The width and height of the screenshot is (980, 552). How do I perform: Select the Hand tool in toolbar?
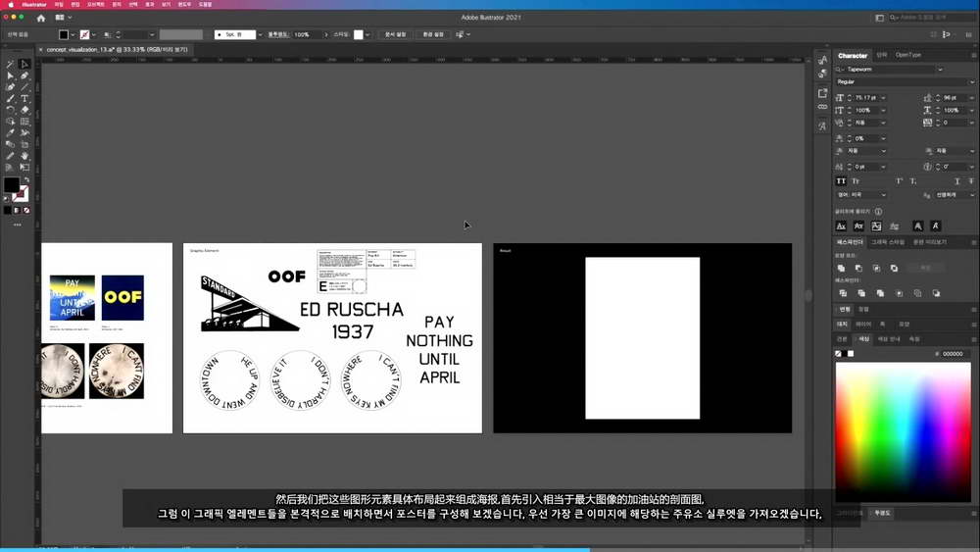[x=24, y=156]
